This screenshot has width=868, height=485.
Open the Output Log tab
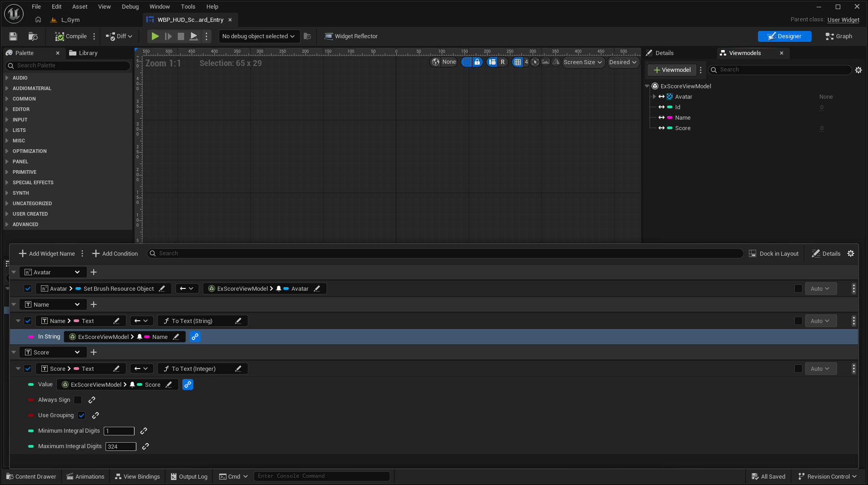189,477
